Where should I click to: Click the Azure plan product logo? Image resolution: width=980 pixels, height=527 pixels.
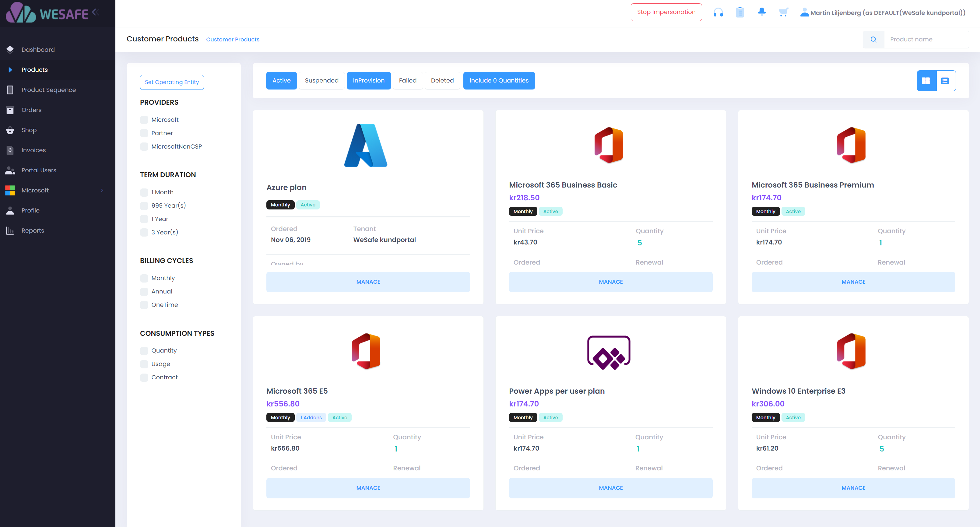click(366, 145)
